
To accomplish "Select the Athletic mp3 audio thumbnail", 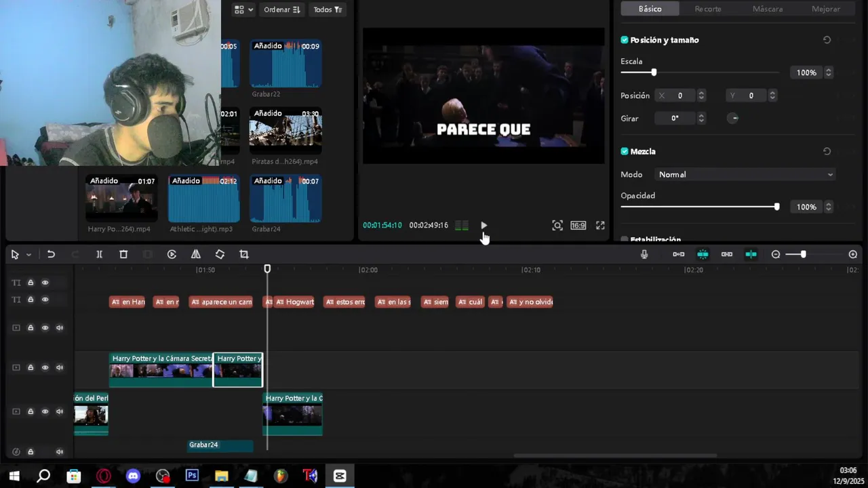I will pyautogui.click(x=203, y=199).
